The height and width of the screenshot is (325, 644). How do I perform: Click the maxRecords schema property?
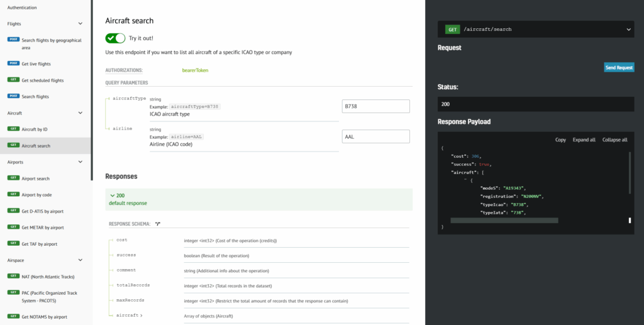130,300
